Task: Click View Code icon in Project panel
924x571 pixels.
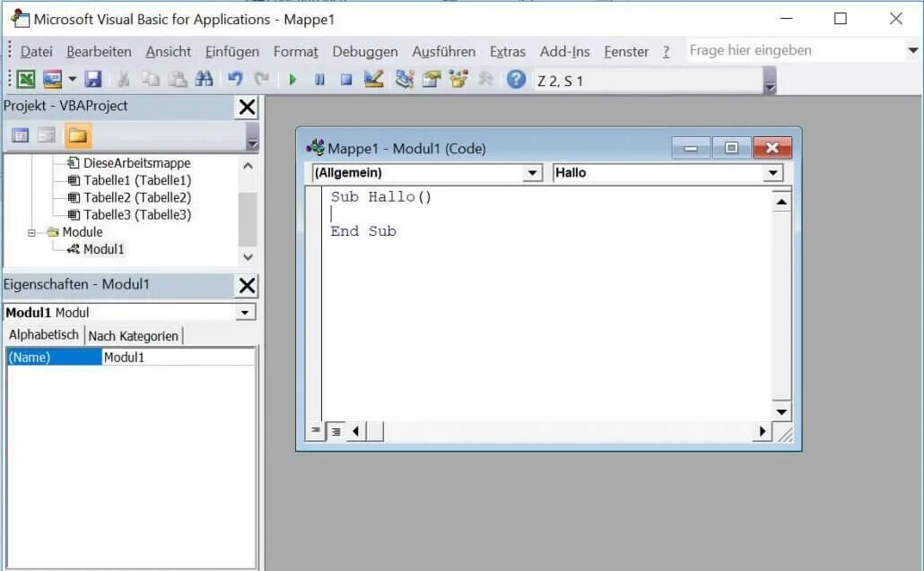Action: coord(20,136)
